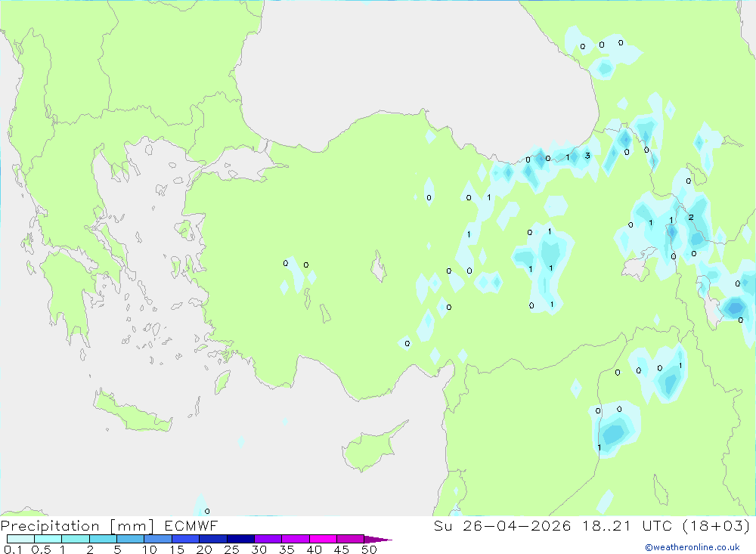Pick the 15–20 mm blue swatch

pyautogui.click(x=185, y=539)
